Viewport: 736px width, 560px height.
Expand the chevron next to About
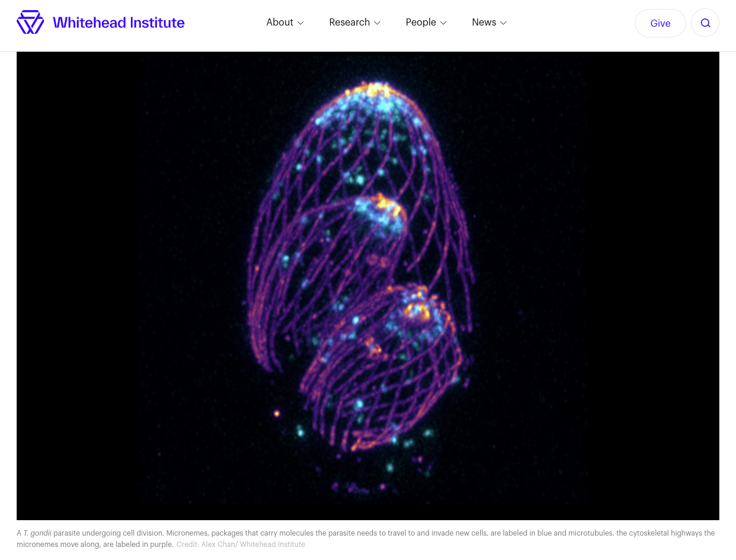[x=300, y=23]
